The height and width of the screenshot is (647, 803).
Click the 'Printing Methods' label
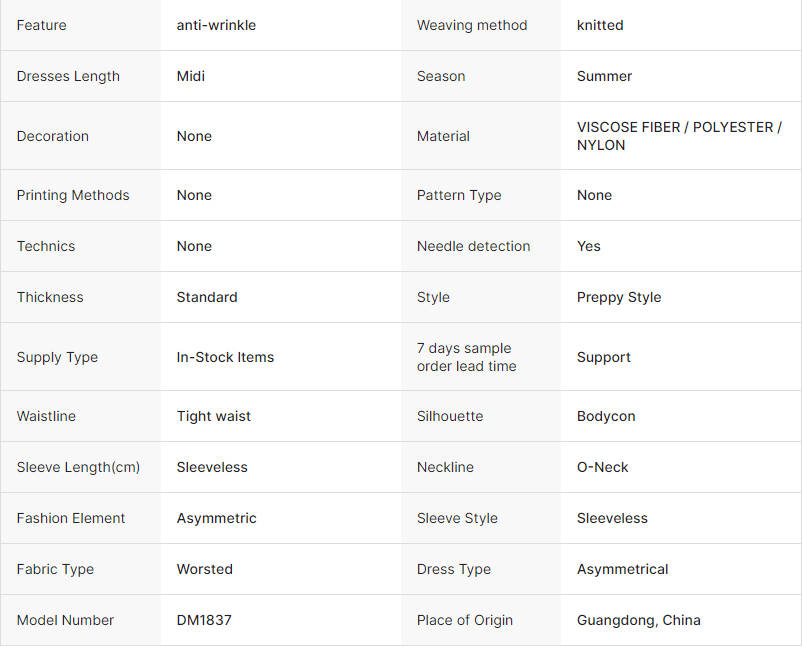(73, 196)
